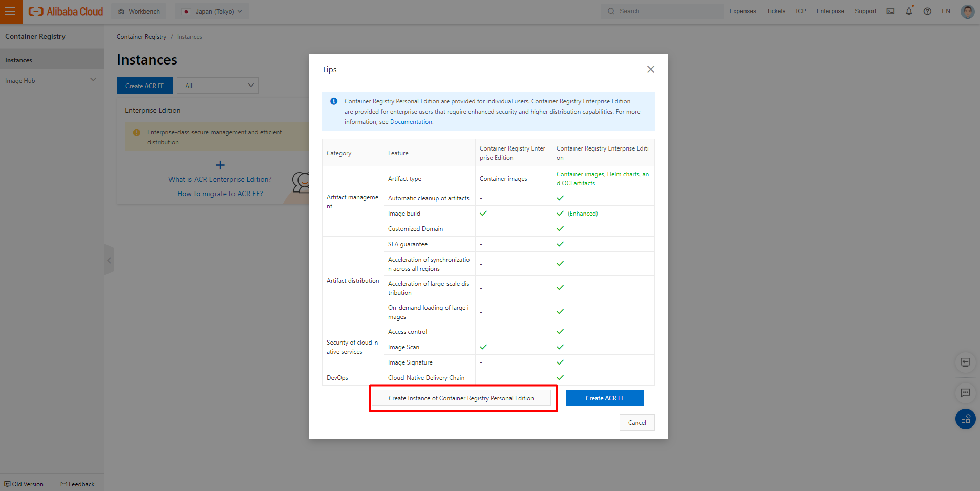
Task: Click Cancel in the Tips dialog
Action: (x=637, y=422)
